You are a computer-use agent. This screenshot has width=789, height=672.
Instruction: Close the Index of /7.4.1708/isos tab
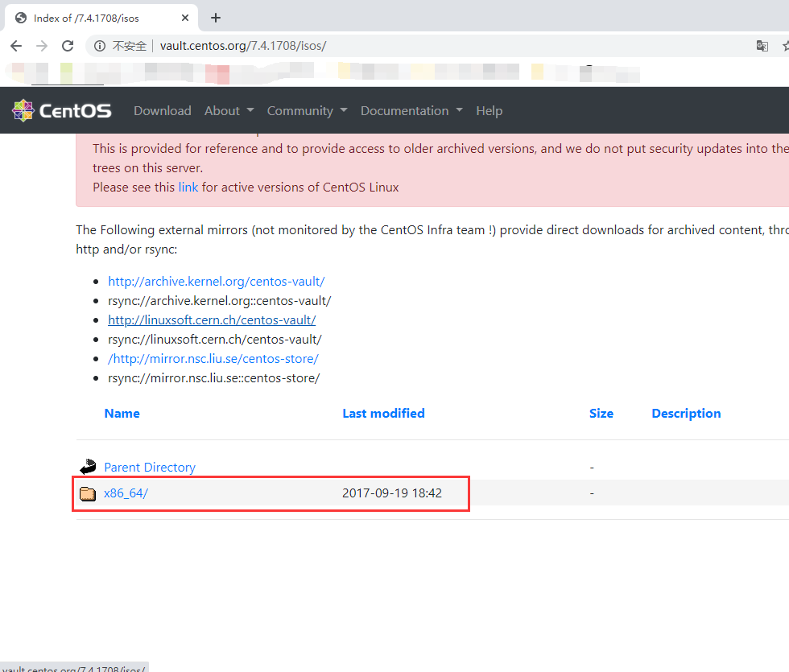tap(185, 18)
